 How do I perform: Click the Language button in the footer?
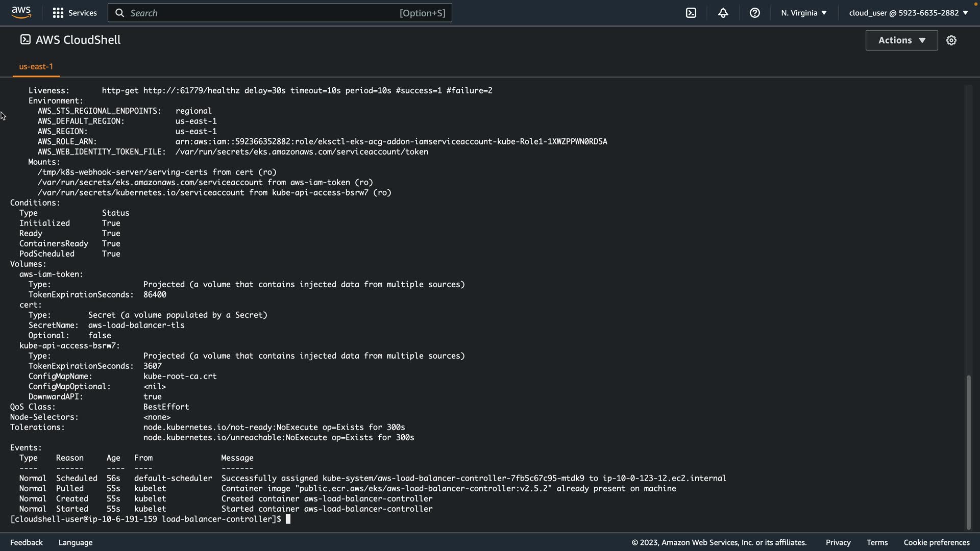click(76, 542)
